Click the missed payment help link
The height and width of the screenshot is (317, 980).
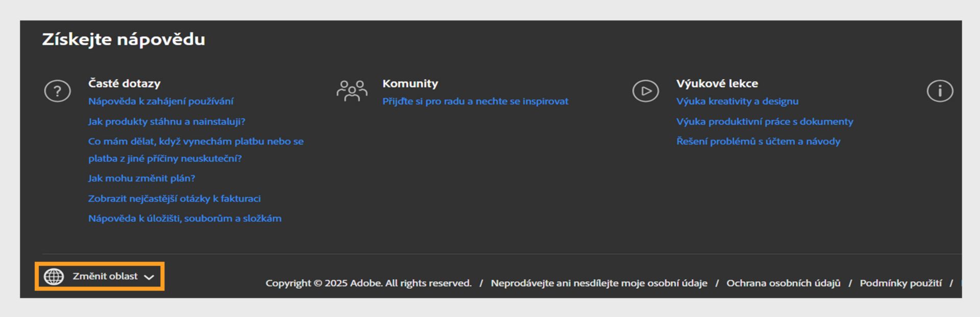coord(195,141)
